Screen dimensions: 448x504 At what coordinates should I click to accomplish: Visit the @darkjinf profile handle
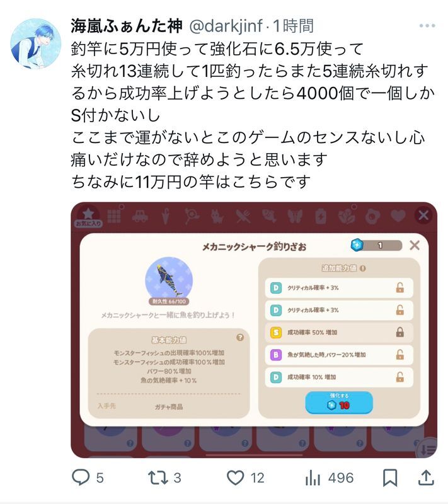coord(226,26)
